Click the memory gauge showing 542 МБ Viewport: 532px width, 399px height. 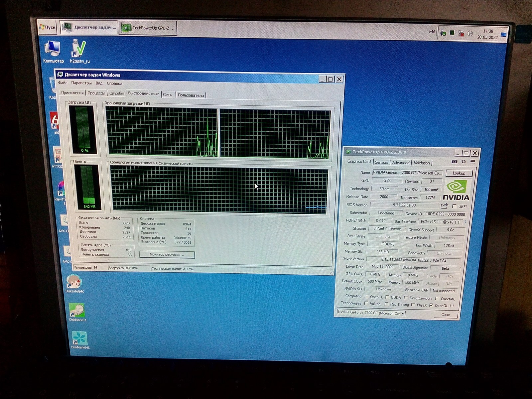click(x=89, y=187)
